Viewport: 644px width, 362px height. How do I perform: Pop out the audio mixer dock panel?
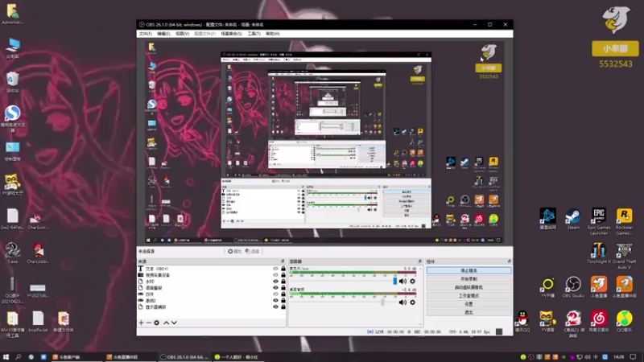[419, 261]
